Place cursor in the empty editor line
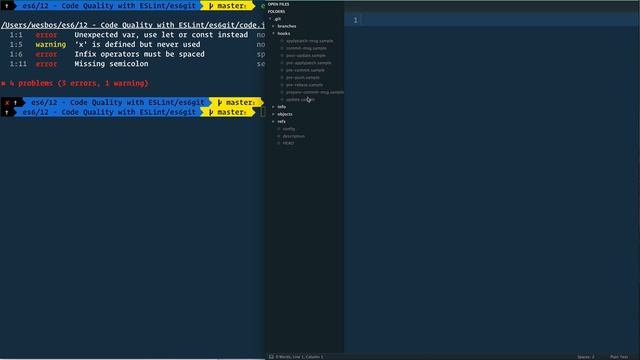 (x=498, y=20)
